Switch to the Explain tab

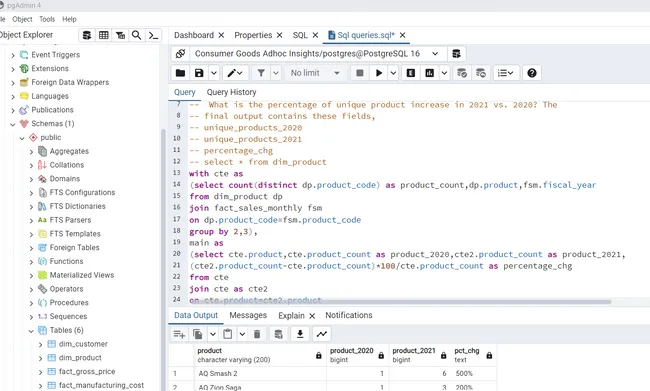[291, 316]
